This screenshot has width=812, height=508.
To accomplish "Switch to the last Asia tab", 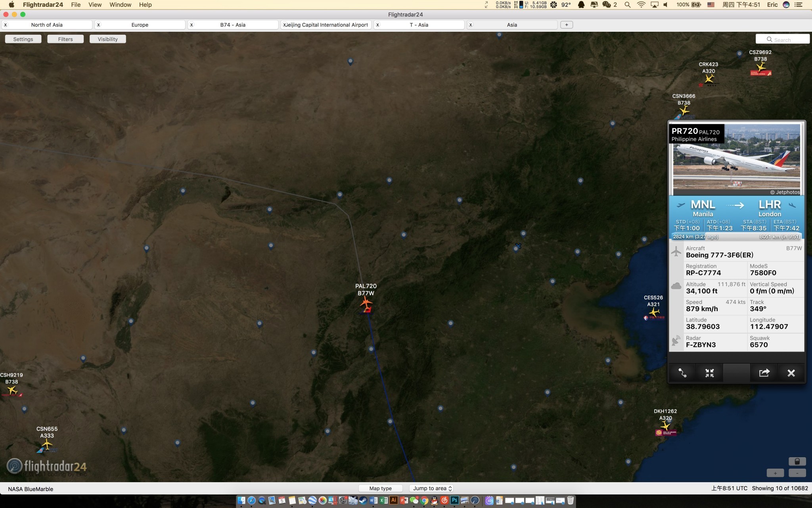I will click(x=512, y=25).
